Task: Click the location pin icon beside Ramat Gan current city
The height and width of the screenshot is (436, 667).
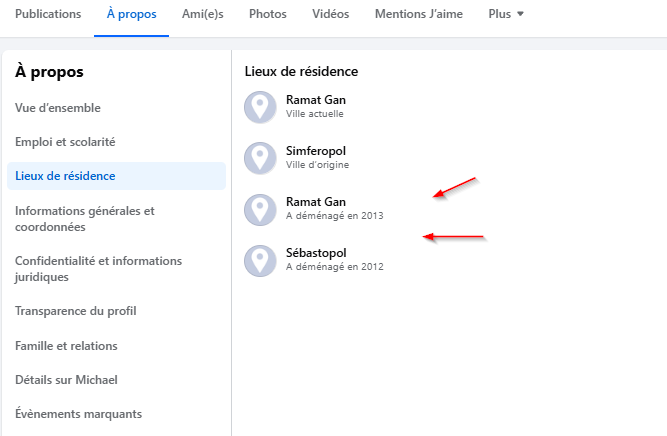Action: pyautogui.click(x=260, y=107)
